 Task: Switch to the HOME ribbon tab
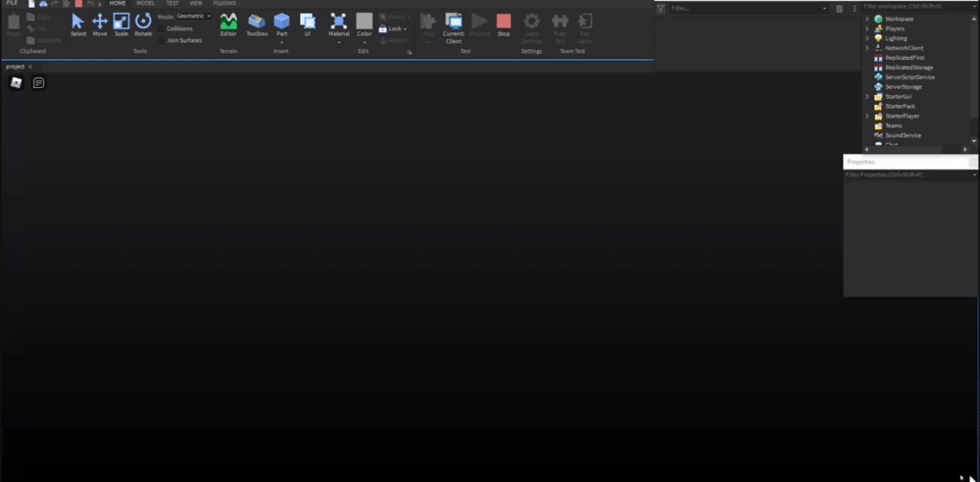pos(118,3)
